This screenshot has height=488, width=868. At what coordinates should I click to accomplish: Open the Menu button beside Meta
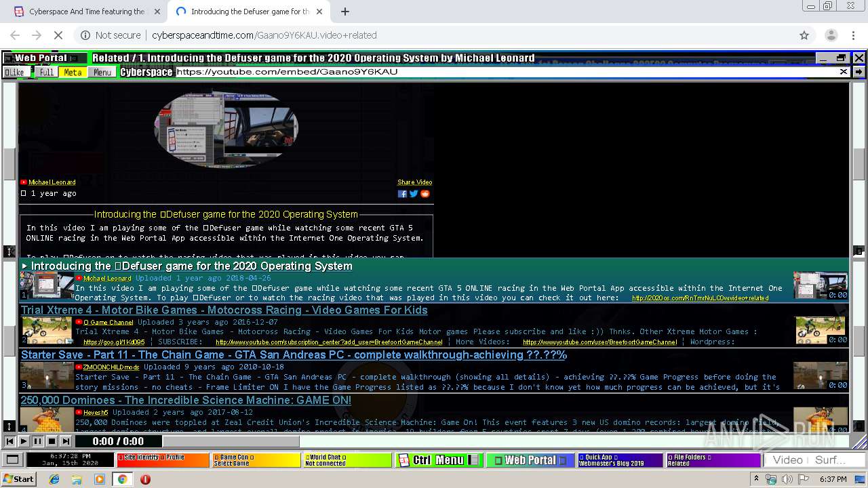point(102,72)
